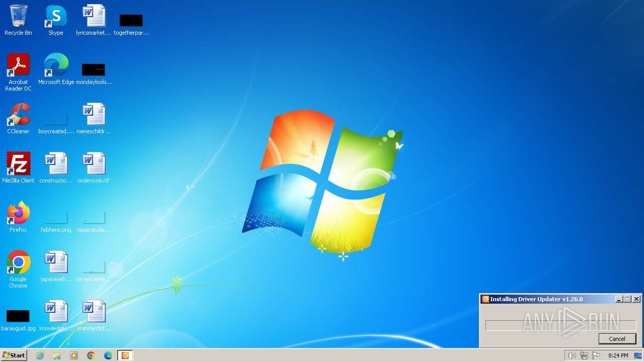This screenshot has height=362, width=644.
Task: Click the Driver Updater title bar icon
Action: click(486, 299)
